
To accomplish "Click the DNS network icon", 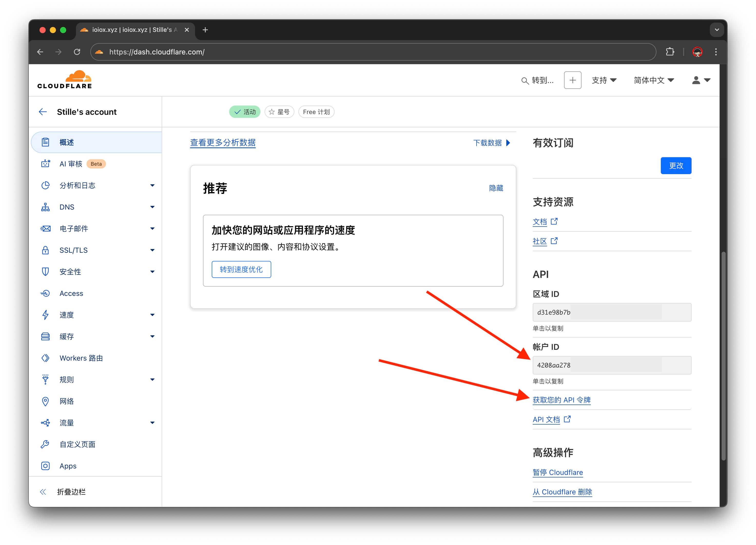I will click(x=45, y=207).
